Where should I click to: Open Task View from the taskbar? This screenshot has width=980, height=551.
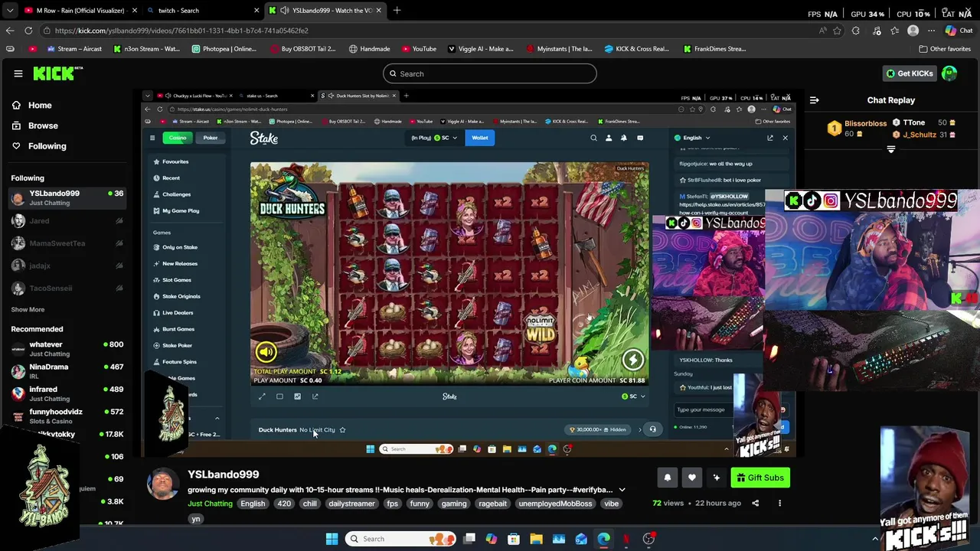[469, 539]
